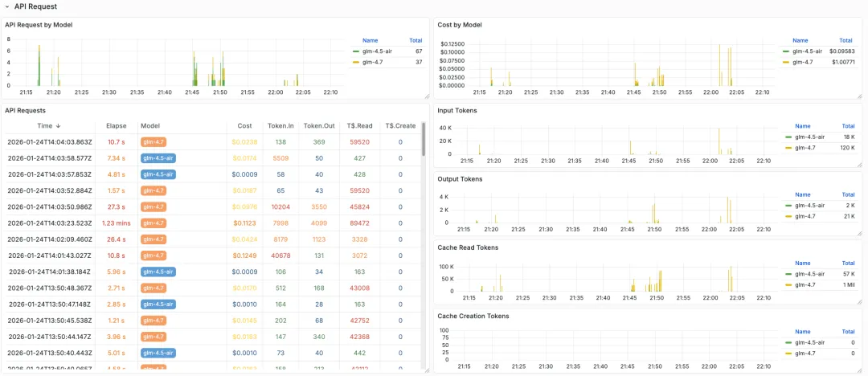This screenshot has width=868, height=376.
Task: Click the glm-4.5-air badge in the 7.34 s row
Action: [x=158, y=158]
